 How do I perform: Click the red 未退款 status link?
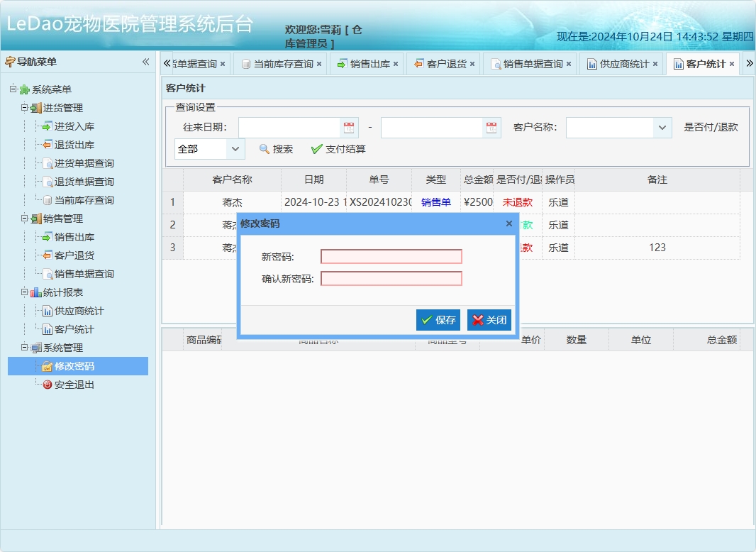click(x=518, y=202)
